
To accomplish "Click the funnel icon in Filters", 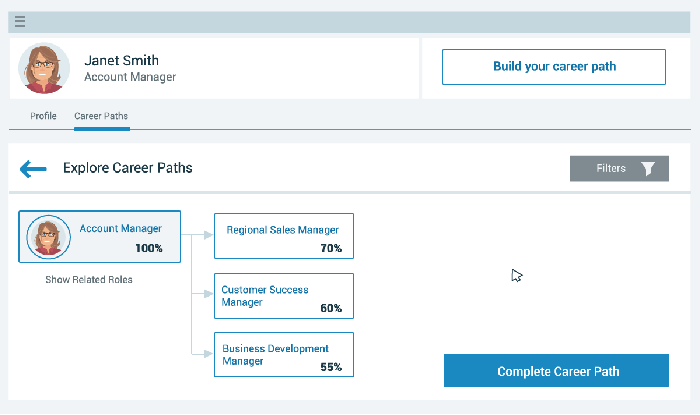I will tap(648, 169).
